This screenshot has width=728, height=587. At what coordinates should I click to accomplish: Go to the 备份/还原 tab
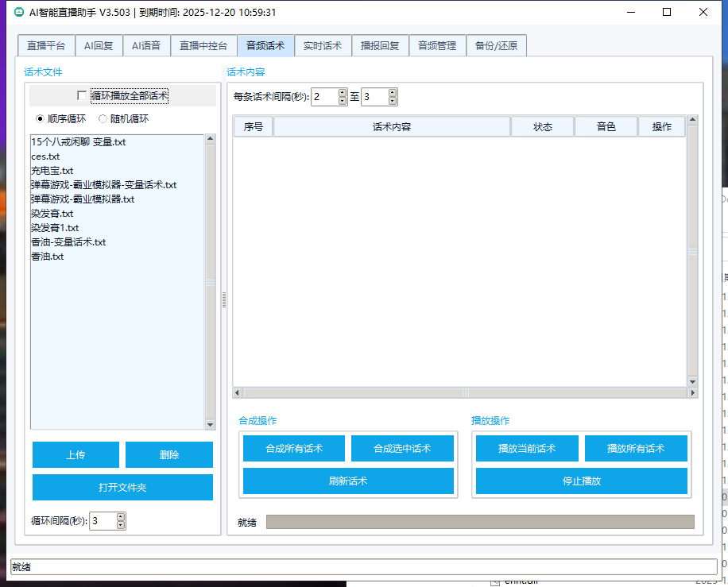pos(496,46)
